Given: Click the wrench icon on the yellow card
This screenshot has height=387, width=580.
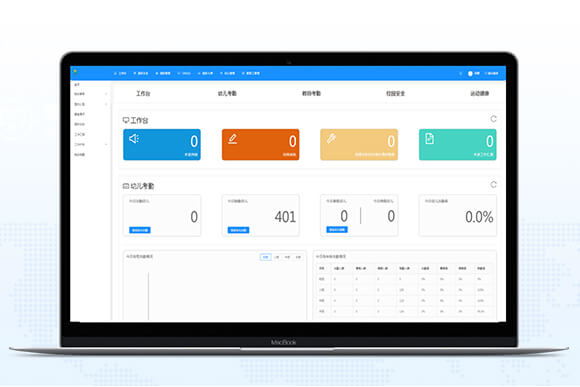Looking at the screenshot, I should click(x=331, y=138).
